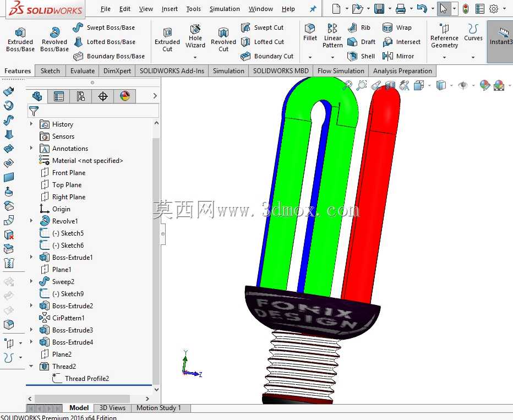Select the Revolved Cut tool
The width and height of the screenshot is (513, 420).
tap(223, 40)
